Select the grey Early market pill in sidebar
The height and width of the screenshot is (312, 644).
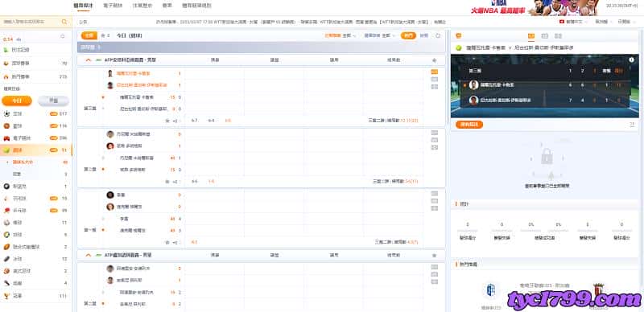(53, 101)
